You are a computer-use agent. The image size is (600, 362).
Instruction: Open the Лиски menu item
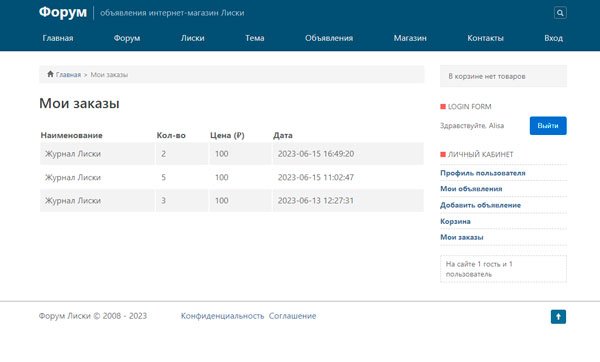point(192,38)
